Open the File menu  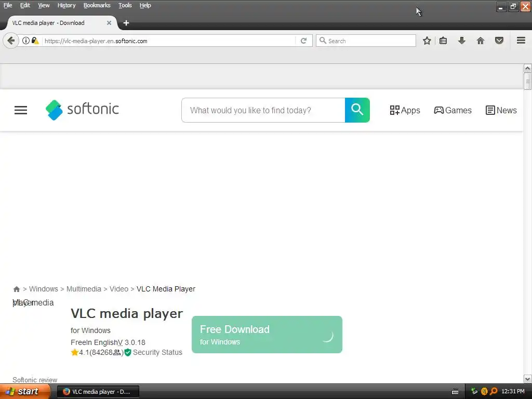tap(8, 5)
